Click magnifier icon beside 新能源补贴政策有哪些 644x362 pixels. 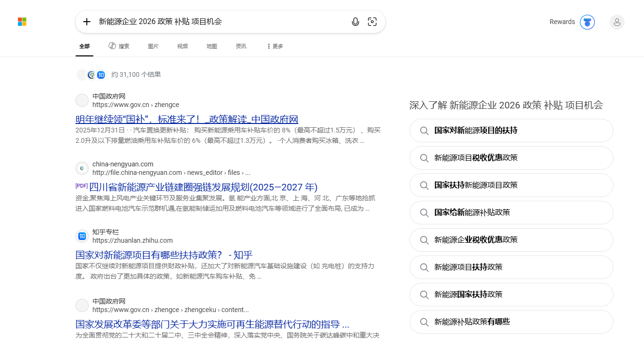point(424,322)
